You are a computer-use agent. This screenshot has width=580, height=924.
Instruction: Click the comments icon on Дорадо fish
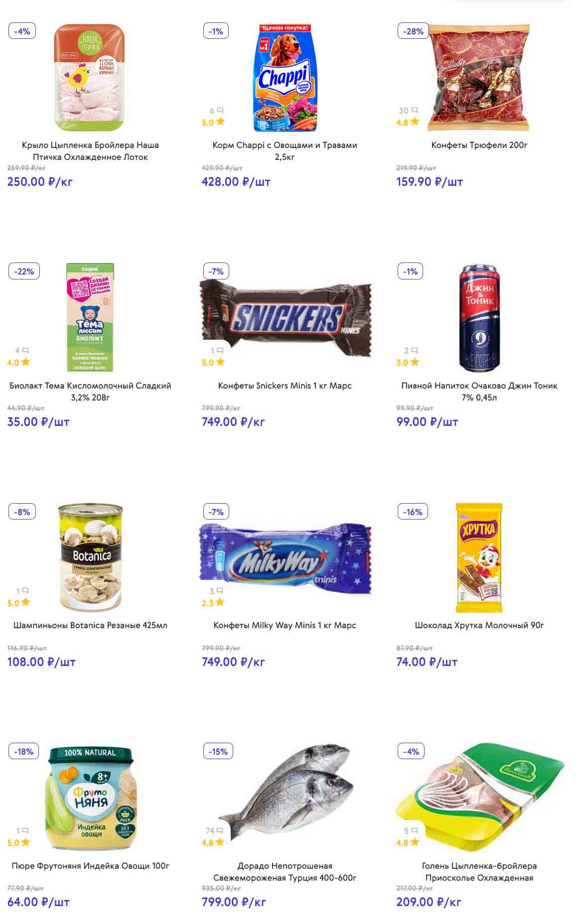pos(220,830)
